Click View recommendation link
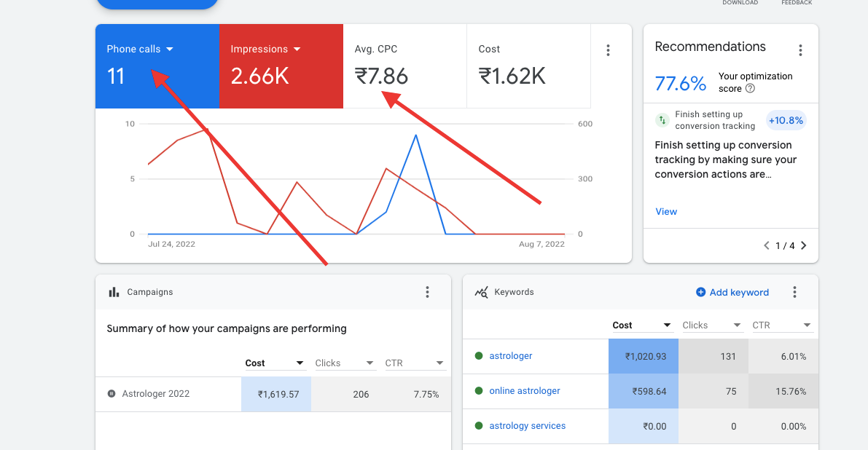Image resolution: width=868 pixels, height=450 pixels. tap(666, 212)
